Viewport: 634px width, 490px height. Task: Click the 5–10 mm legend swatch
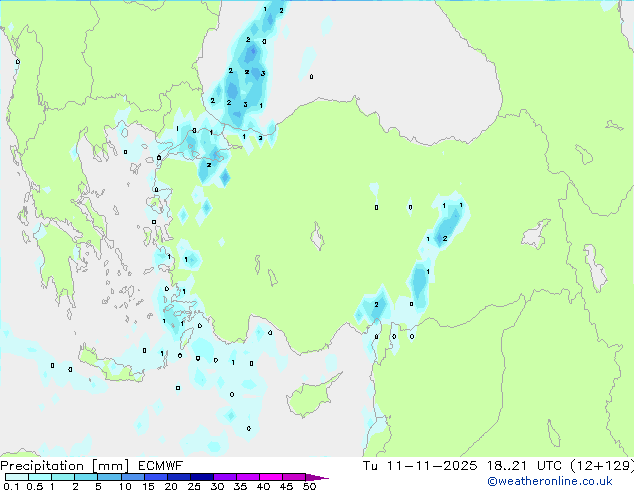pyautogui.click(x=109, y=477)
